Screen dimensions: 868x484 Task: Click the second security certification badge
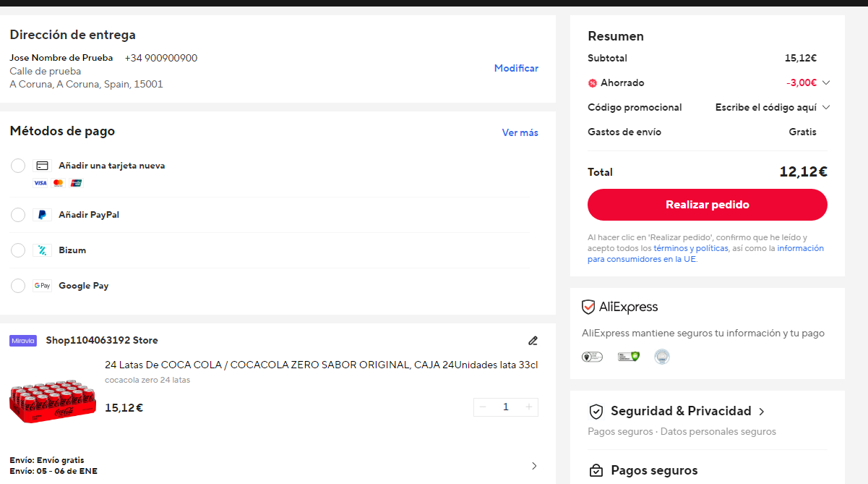coord(629,356)
